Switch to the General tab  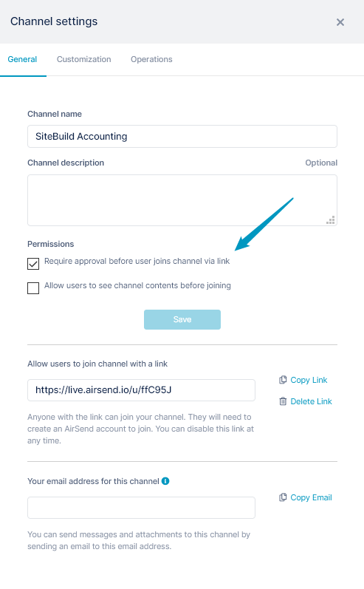click(x=22, y=59)
